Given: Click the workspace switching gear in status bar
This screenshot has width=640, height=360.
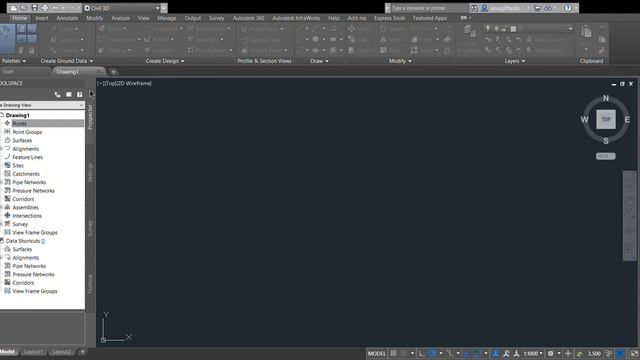Looking at the screenshot, I should pos(550,353).
